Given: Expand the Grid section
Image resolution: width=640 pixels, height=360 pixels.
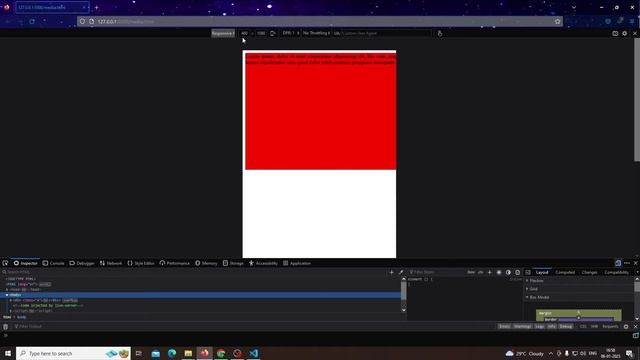Looking at the screenshot, I should coord(579,289).
